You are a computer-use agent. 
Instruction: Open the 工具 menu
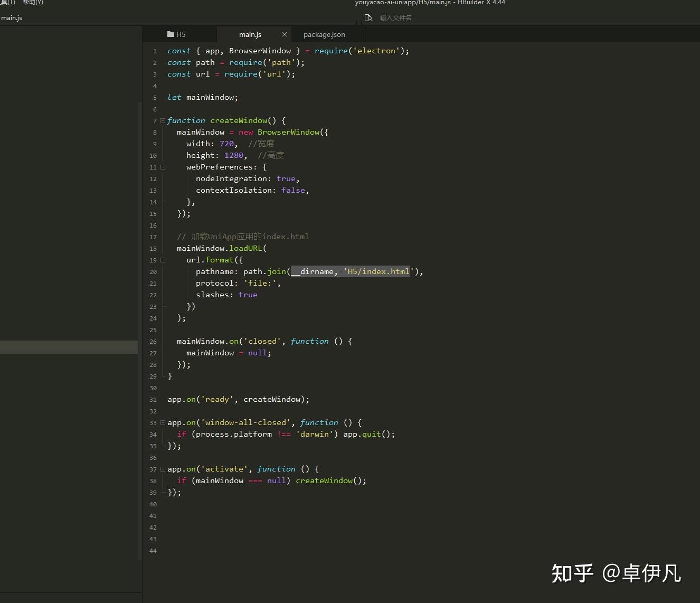pos(7,3)
